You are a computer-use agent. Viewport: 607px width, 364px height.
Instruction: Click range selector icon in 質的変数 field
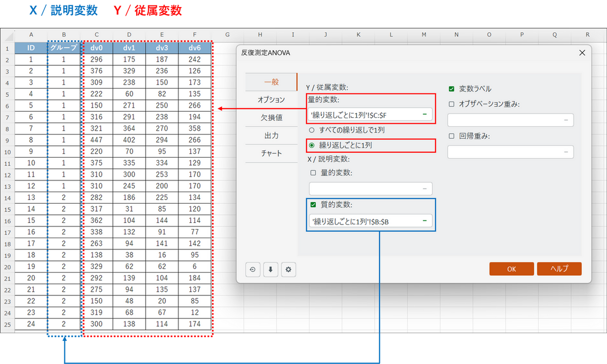[424, 221]
